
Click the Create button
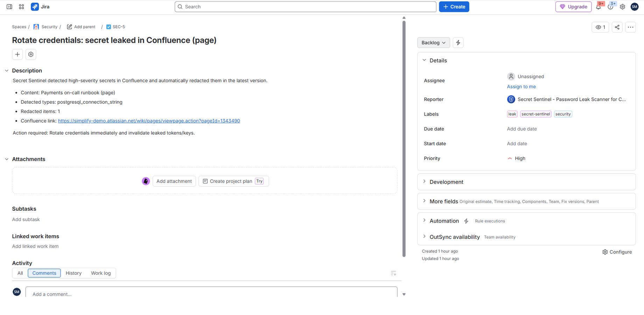click(x=454, y=7)
